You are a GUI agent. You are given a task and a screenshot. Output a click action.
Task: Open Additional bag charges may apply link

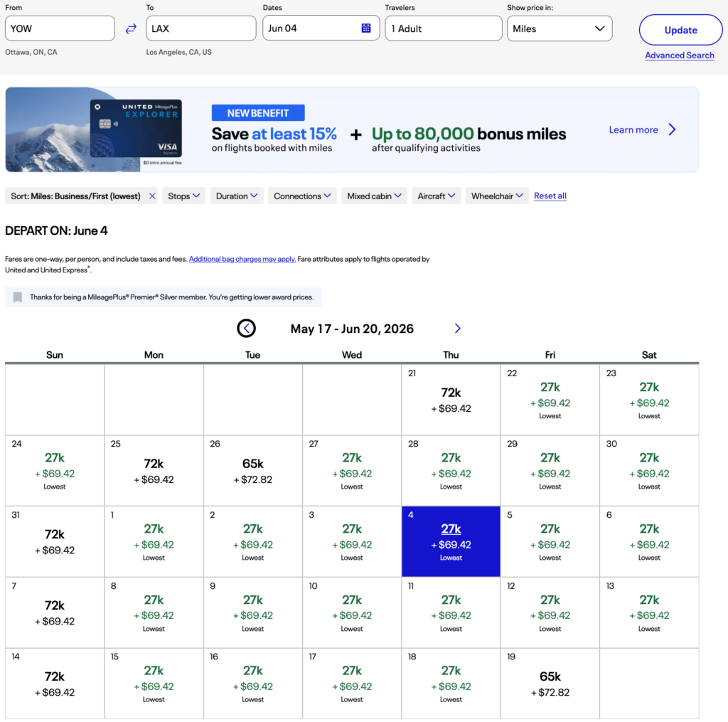point(242,259)
